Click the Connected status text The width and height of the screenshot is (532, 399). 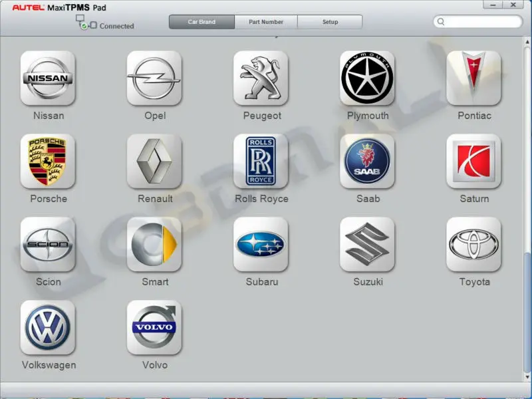(117, 26)
